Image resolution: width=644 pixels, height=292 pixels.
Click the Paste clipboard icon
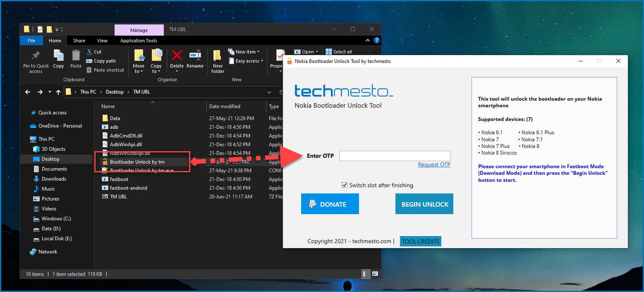(76, 55)
